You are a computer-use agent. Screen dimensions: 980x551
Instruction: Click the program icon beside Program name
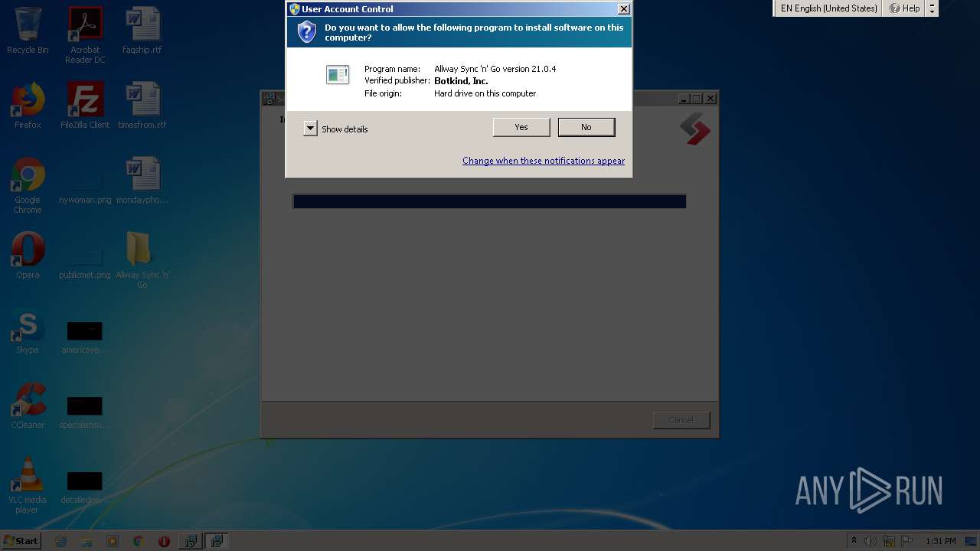(338, 74)
